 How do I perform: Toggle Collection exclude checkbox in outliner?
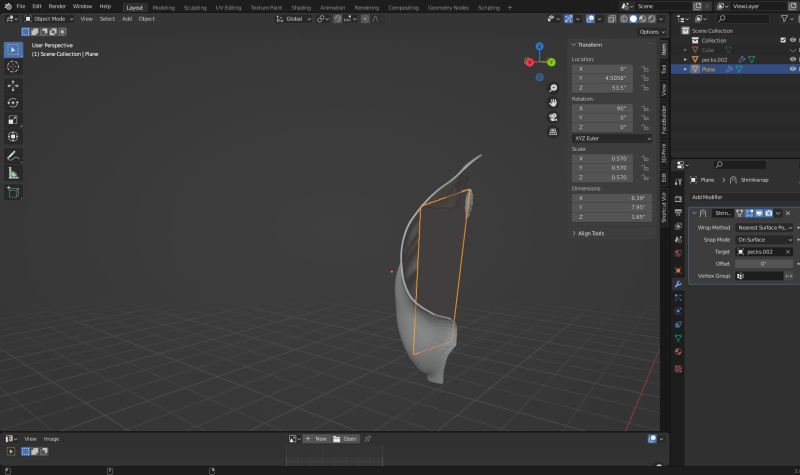pyautogui.click(x=783, y=40)
